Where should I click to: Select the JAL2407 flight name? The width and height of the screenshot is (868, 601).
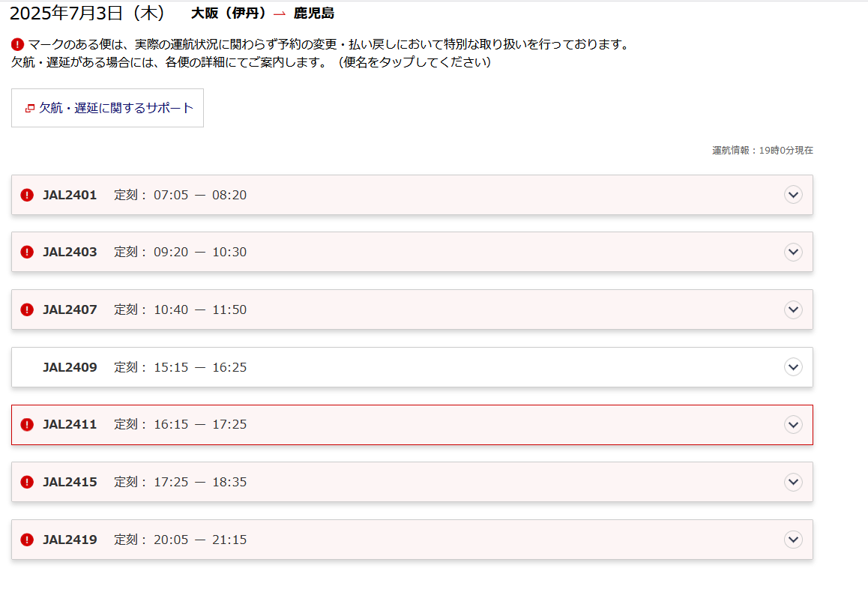point(70,309)
